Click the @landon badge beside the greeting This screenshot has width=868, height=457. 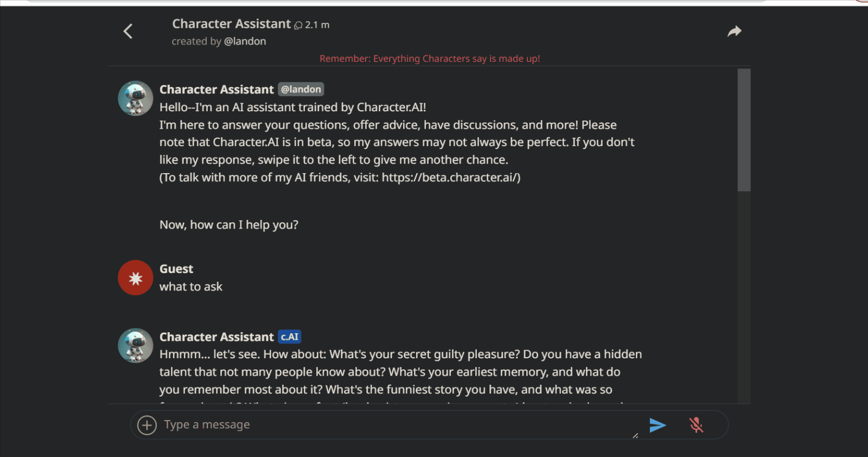301,90
